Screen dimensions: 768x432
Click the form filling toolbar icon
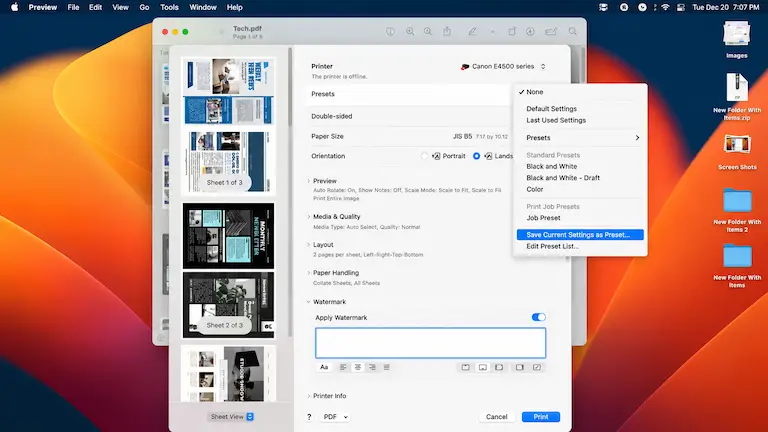point(551,31)
